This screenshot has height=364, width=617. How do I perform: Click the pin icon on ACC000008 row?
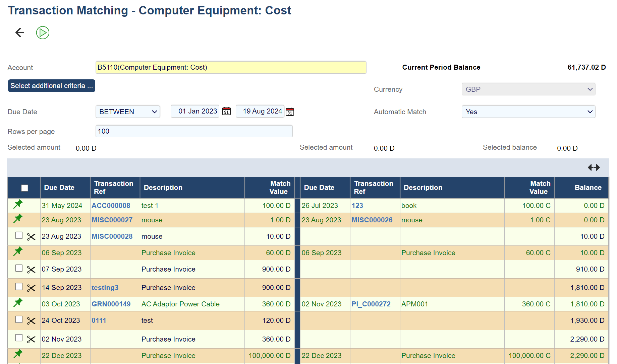(x=18, y=204)
